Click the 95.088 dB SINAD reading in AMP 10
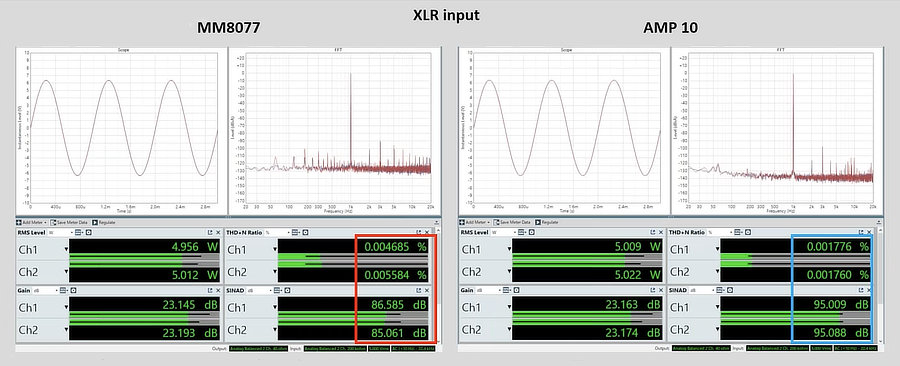900x366 pixels. point(841,333)
